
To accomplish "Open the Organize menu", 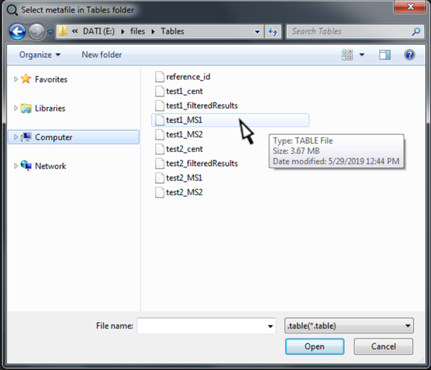I will (x=40, y=55).
